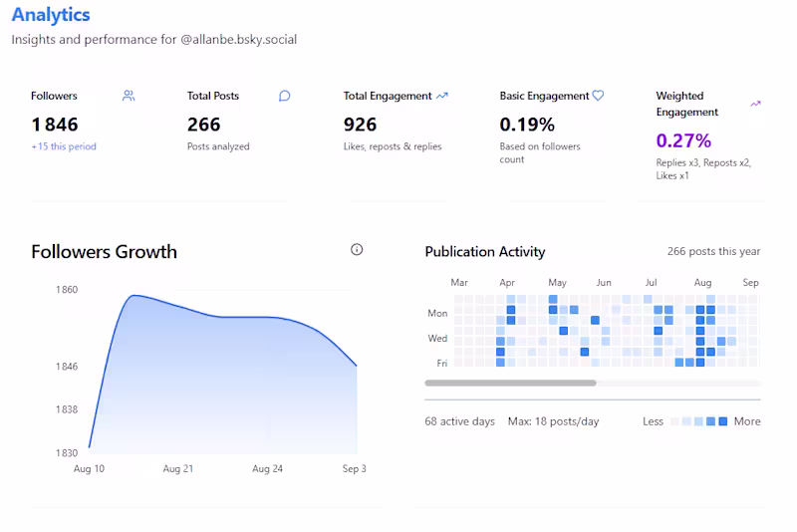The width and height of the screenshot is (797, 532).
Task: Click the Jun month label in heatmap
Action: tap(604, 283)
